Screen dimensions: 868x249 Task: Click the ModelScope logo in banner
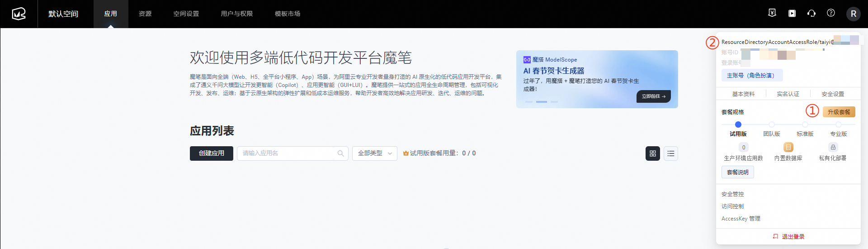coord(527,60)
